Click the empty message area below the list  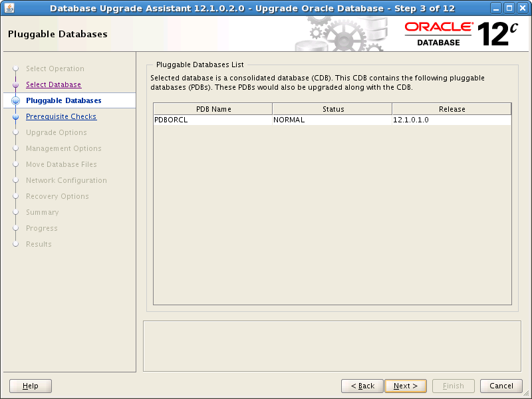(332, 346)
